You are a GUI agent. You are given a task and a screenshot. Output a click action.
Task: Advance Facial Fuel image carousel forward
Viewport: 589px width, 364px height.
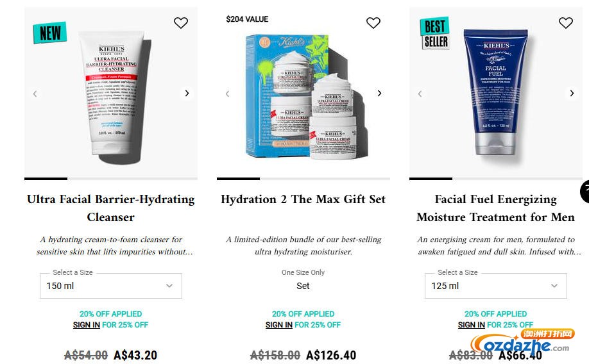tap(572, 93)
